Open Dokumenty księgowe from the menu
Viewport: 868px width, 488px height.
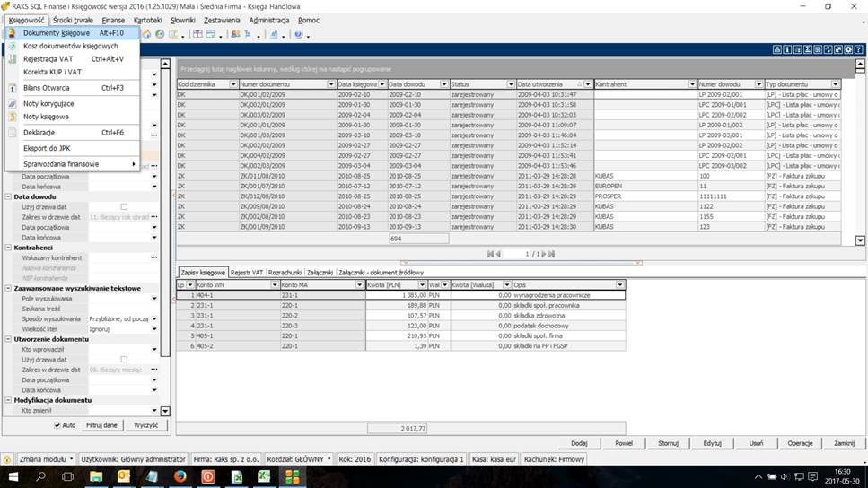pyautogui.click(x=56, y=33)
